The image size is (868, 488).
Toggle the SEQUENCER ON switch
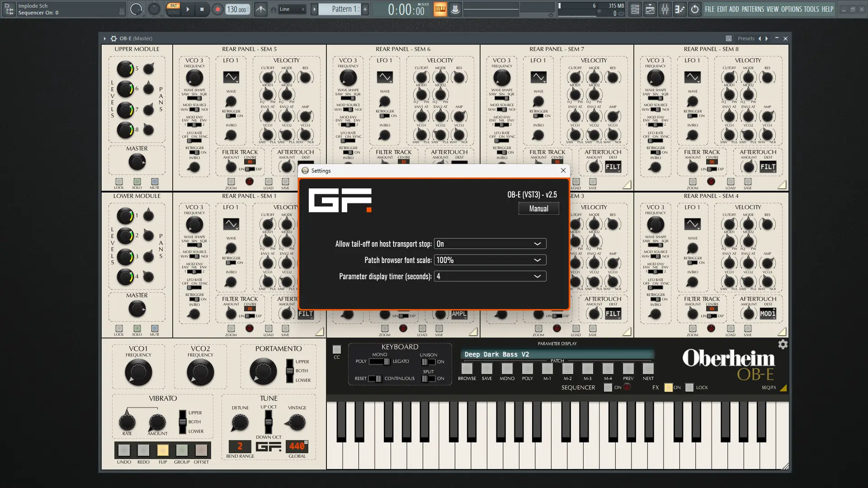[608, 387]
